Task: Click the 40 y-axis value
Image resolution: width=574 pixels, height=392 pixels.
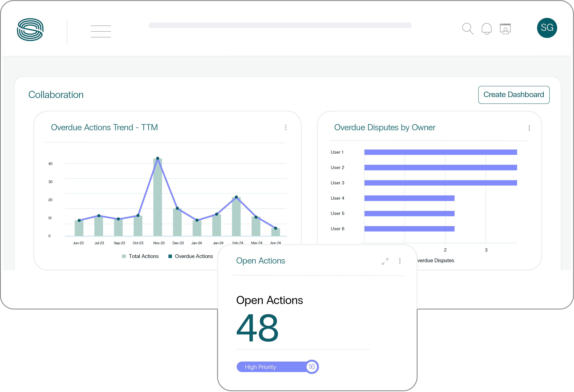Action: pos(50,164)
